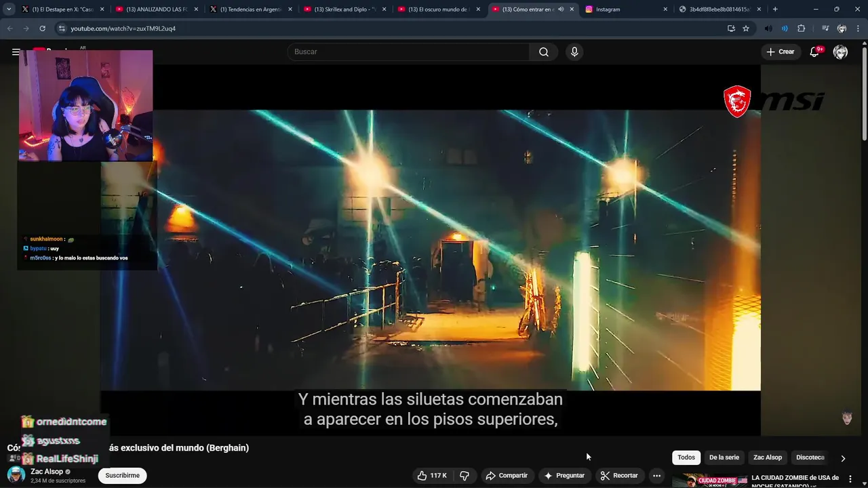Click Suscribirme button
This screenshot has height=488, width=868.
[122, 476]
